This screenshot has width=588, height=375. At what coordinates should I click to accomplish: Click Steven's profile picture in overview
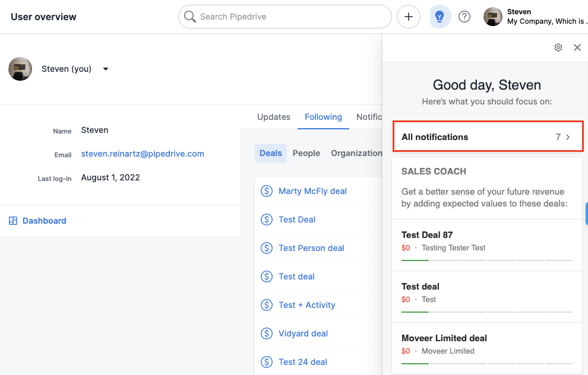(20, 69)
